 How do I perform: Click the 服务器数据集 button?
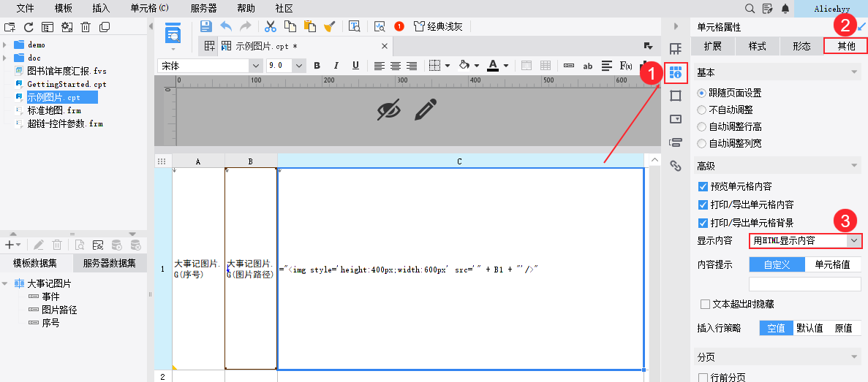[x=110, y=263]
